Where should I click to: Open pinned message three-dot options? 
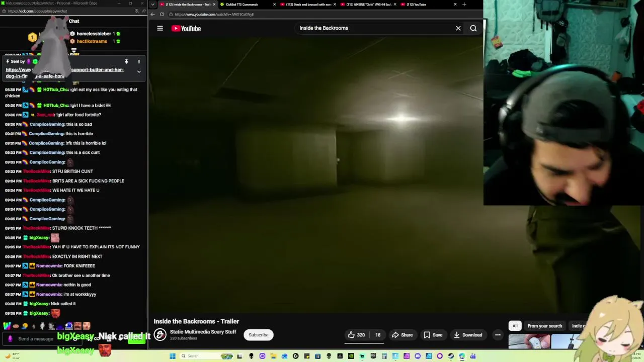(x=139, y=61)
